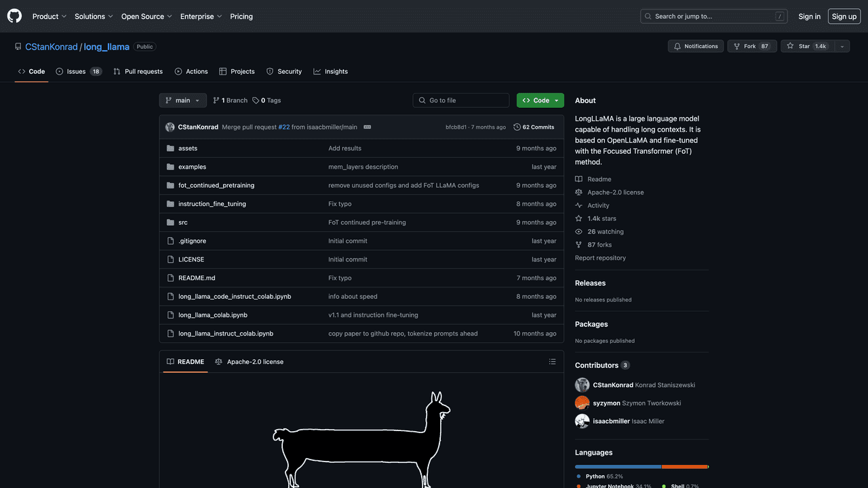Open long_llama_instruct_colab.ipynb file

tap(226, 333)
